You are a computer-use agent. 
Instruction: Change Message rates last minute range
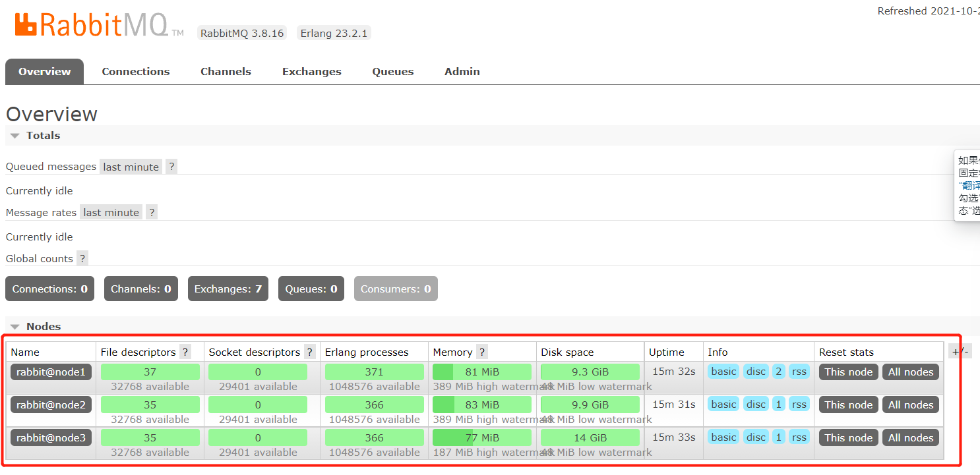111,212
